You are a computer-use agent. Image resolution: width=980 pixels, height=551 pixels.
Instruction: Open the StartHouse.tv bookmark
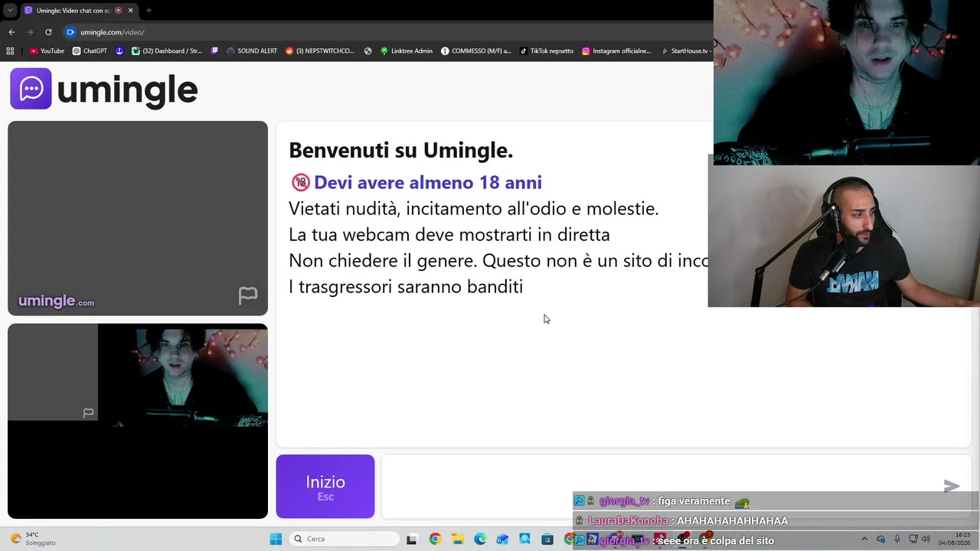coord(685,51)
